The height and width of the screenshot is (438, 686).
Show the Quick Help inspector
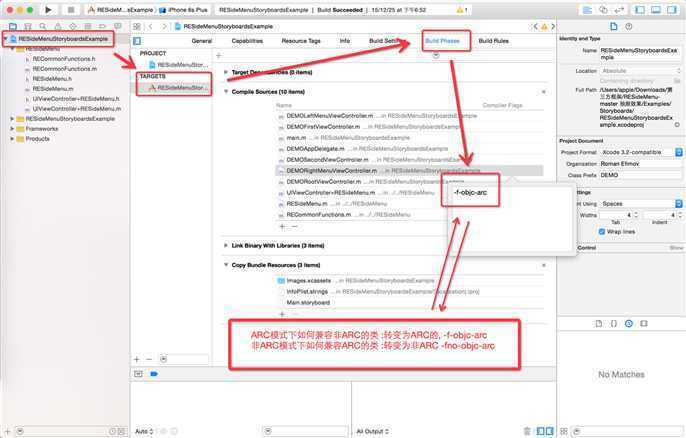click(x=629, y=27)
